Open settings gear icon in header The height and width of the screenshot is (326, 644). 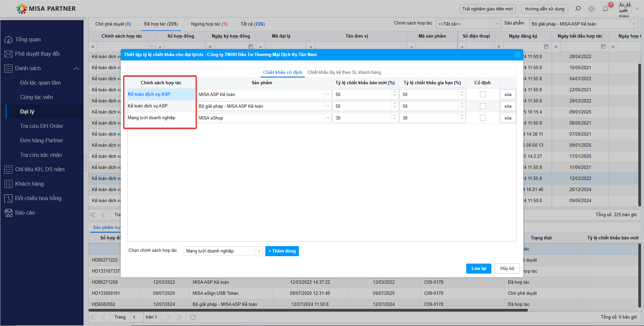click(x=592, y=9)
